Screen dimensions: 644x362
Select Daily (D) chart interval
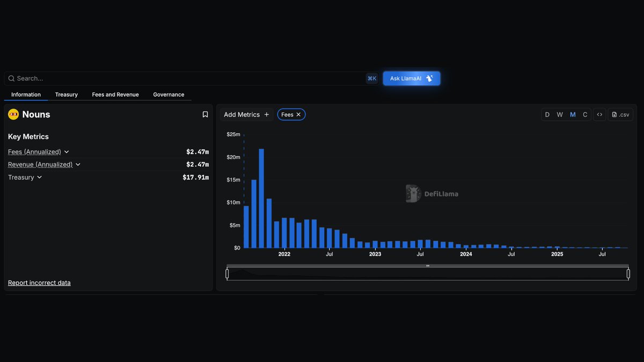tap(547, 115)
